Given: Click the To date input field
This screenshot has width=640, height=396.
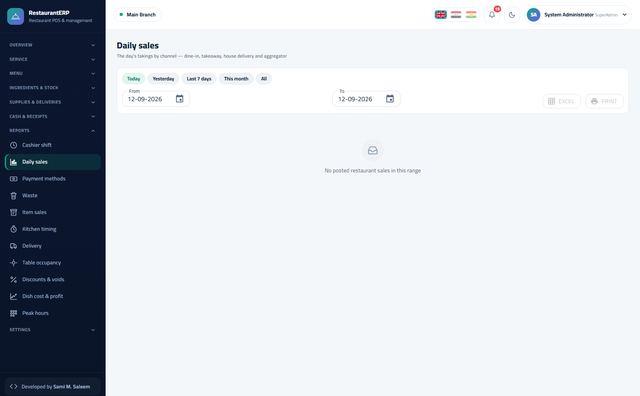Looking at the screenshot, I should pos(366,99).
